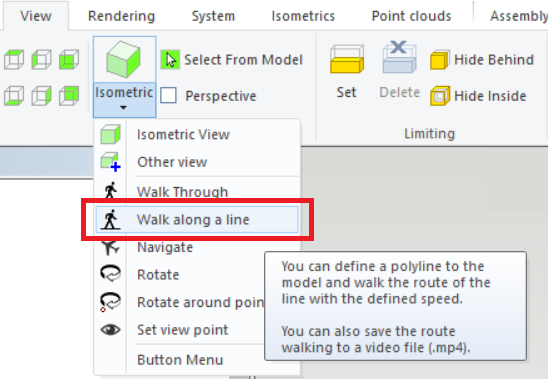548x379 pixels.
Task: Click the fully green solid cube view icon
Action: (x=69, y=59)
